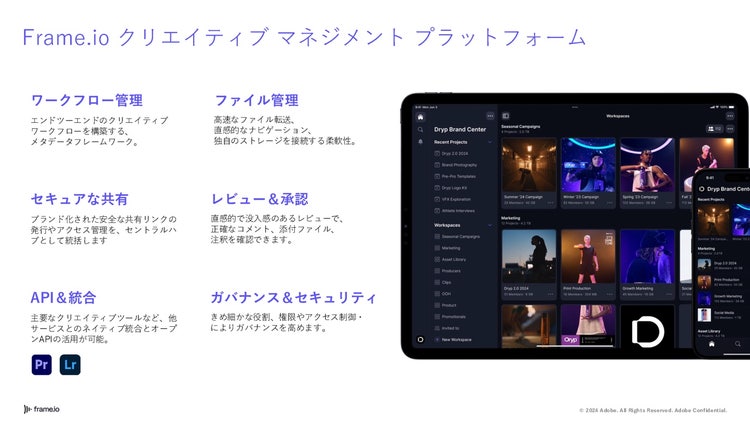Viewport: 750px width, 422px height.
Task: Select Asset Library workspace in the sidebar
Action: pos(450,259)
